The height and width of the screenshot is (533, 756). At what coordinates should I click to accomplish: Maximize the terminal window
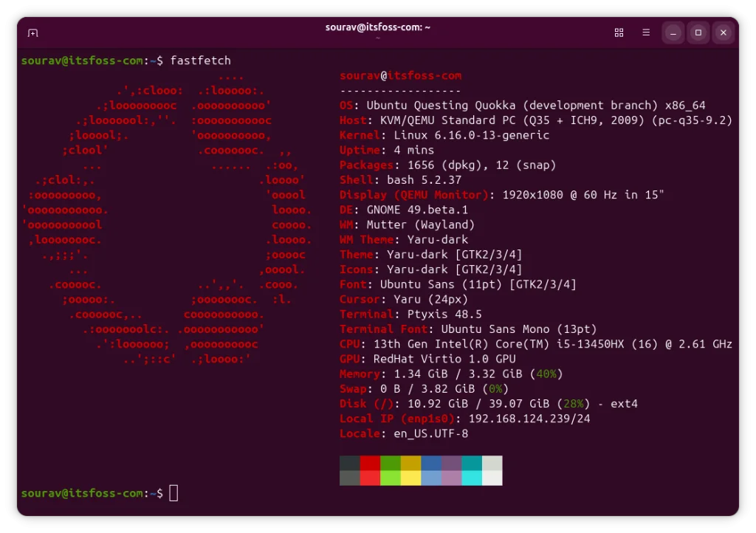coord(698,32)
